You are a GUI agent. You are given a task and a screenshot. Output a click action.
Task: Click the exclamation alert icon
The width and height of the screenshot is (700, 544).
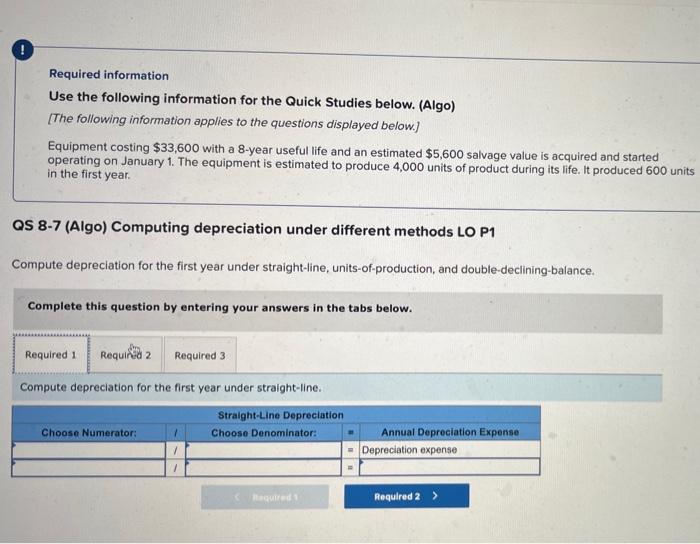coord(22,50)
